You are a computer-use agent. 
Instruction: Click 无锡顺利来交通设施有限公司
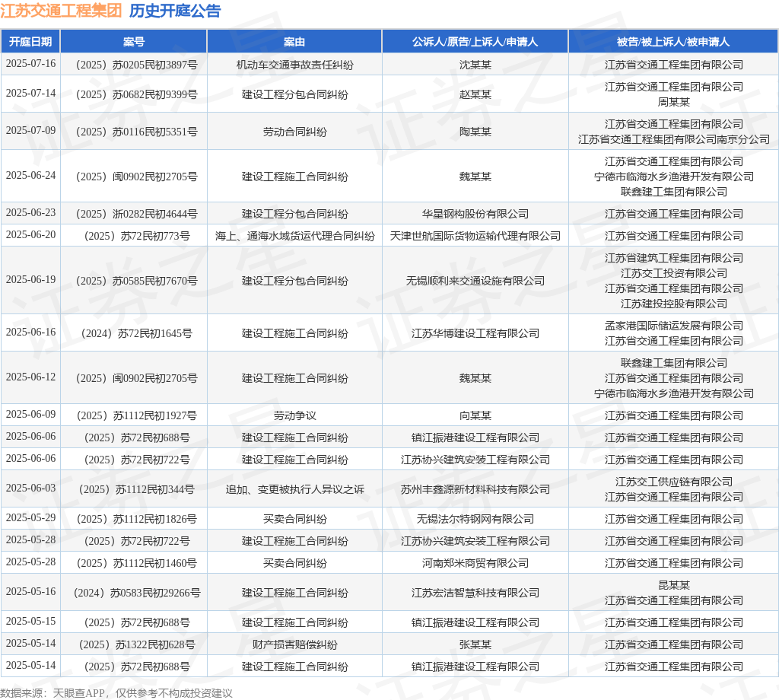pos(475,281)
